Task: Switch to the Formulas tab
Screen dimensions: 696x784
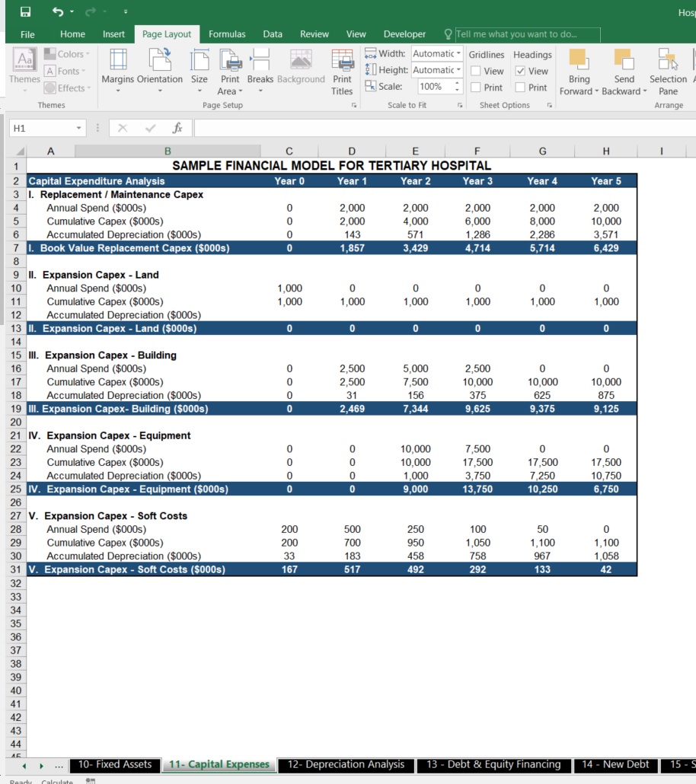Action: (x=227, y=34)
